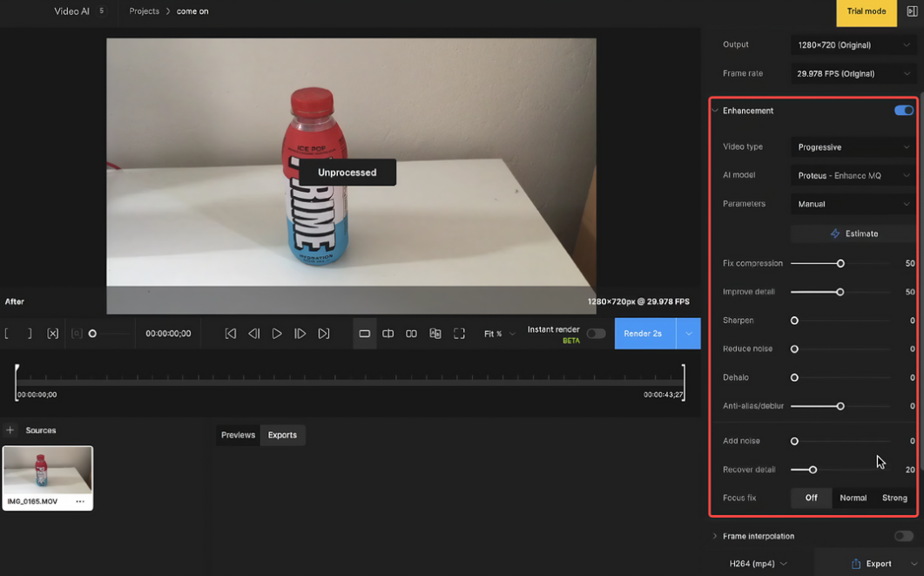Open the Output resolution dropdown
924x576 pixels.
852,44
